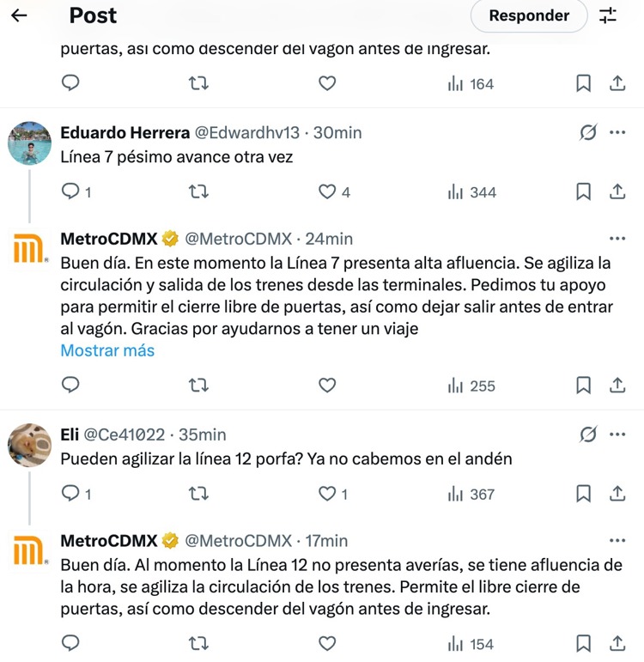This screenshot has width=644, height=662.
Task: Go back using the back arrow
Action: [x=19, y=15]
